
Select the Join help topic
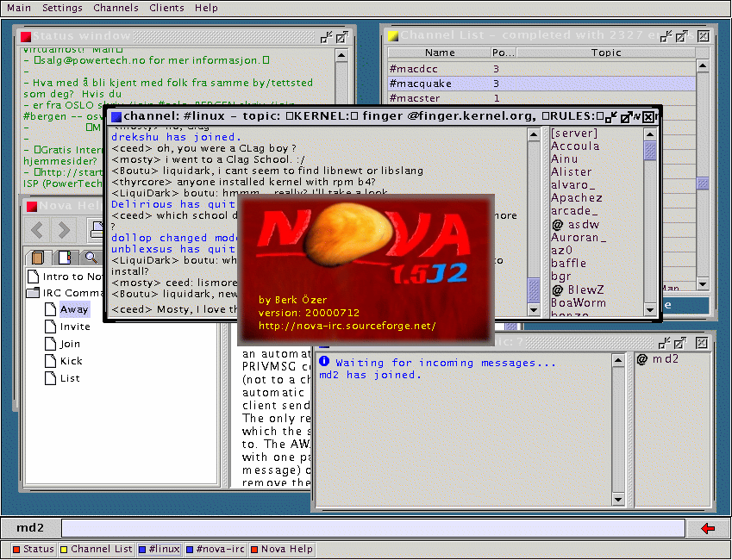point(70,344)
